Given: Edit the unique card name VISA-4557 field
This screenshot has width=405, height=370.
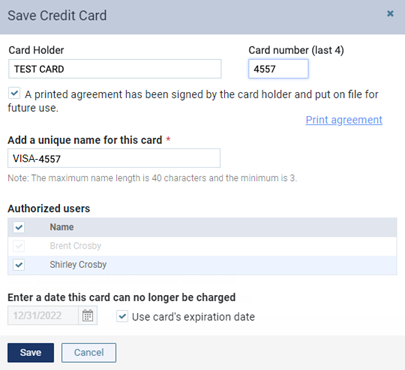Looking at the screenshot, I should (x=114, y=158).
